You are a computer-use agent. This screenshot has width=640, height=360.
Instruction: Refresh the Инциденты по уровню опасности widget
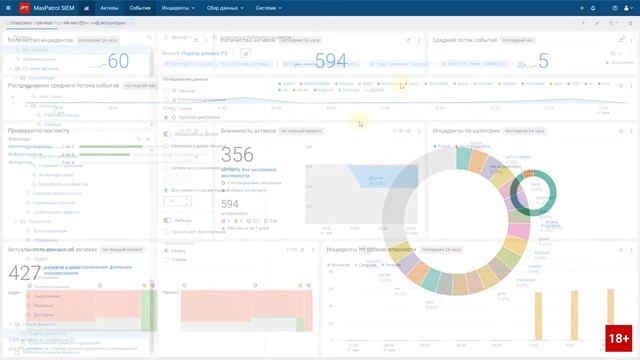click(621, 249)
